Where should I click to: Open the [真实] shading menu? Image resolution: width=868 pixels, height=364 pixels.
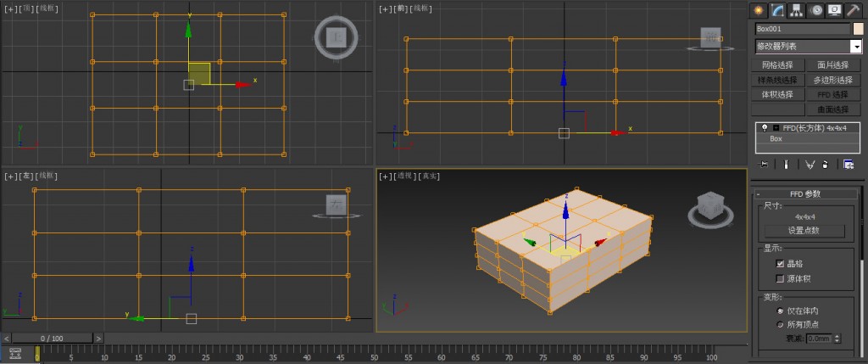click(429, 176)
